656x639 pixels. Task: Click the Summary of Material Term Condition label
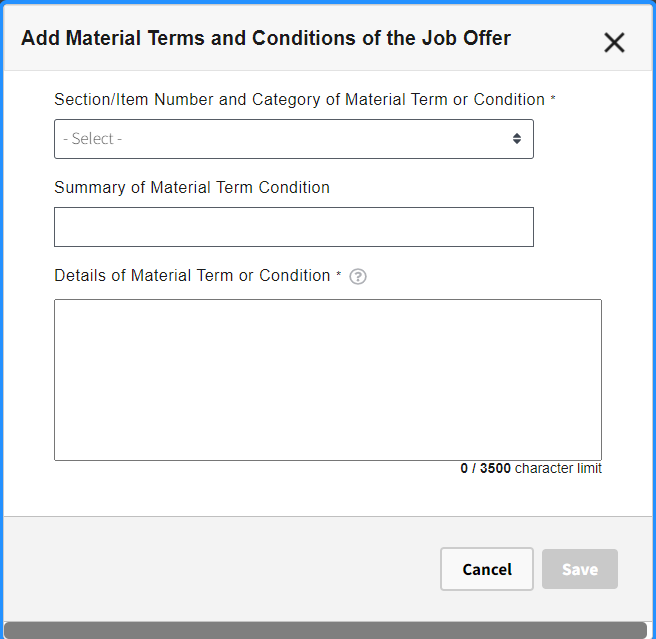(x=192, y=187)
